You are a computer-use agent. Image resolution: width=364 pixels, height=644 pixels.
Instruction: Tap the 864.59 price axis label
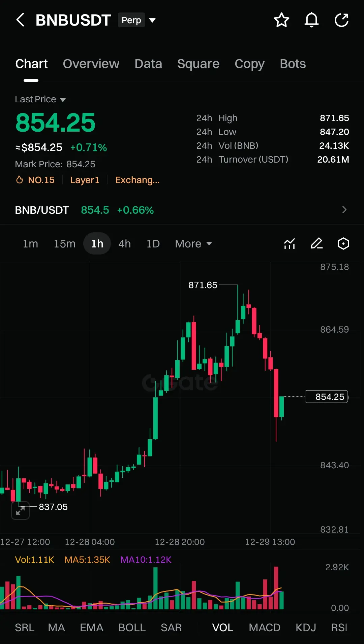(334, 330)
